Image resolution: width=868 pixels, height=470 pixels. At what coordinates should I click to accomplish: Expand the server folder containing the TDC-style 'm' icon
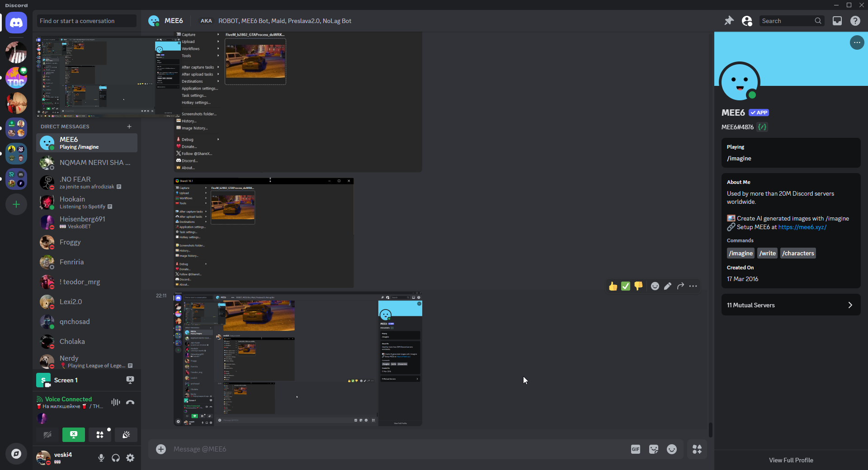click(16, 179)
